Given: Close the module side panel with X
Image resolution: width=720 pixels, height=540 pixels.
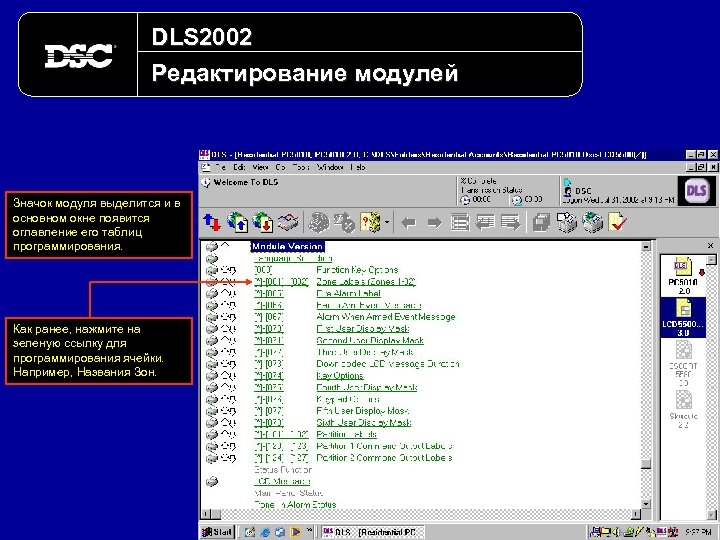Looking at the screenshot, I should point(710,246).
